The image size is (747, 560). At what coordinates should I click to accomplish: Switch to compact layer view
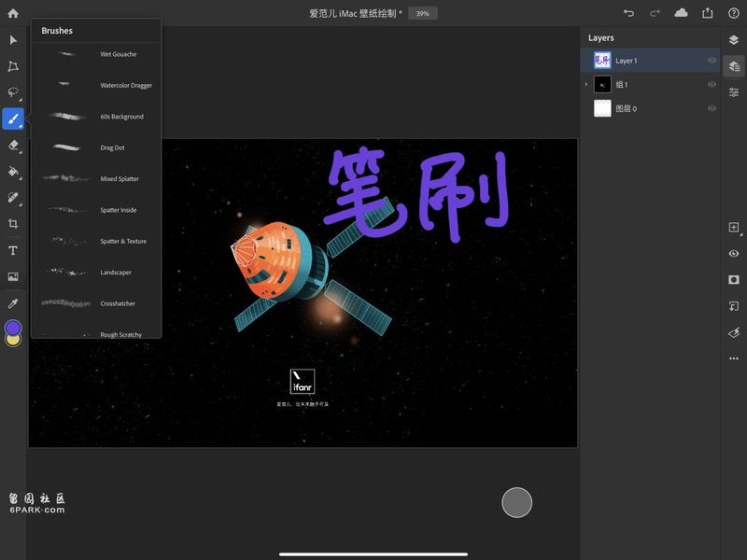pyautogui.click(x=734, y=40)
